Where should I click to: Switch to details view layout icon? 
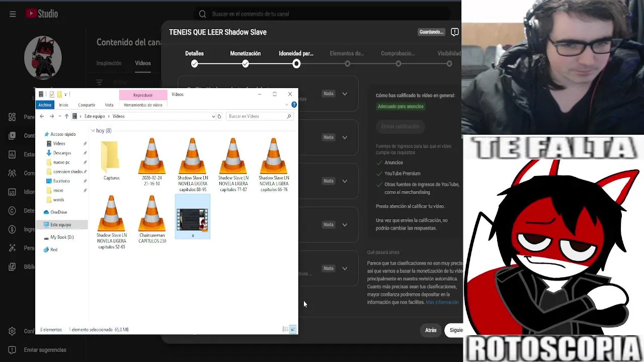(x=285, y=329)
